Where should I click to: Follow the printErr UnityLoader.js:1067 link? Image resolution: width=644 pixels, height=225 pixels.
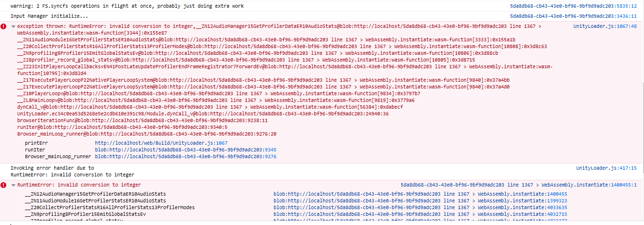tap(161, 143)
